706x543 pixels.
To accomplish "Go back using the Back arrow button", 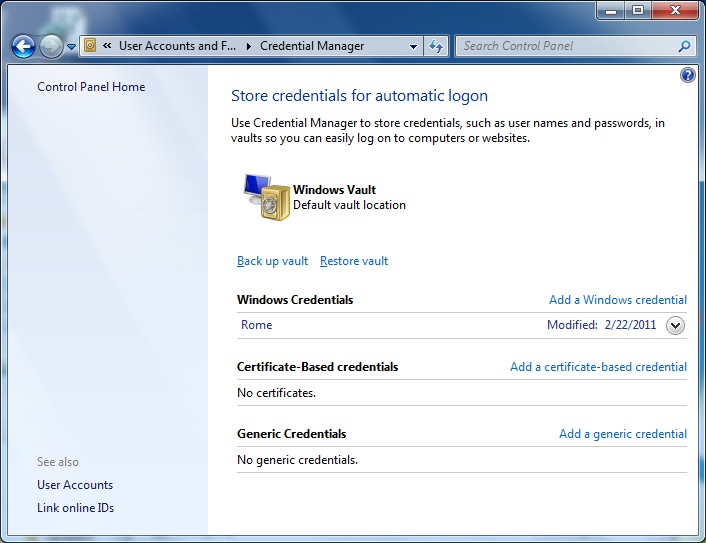I will coord(23,46).
